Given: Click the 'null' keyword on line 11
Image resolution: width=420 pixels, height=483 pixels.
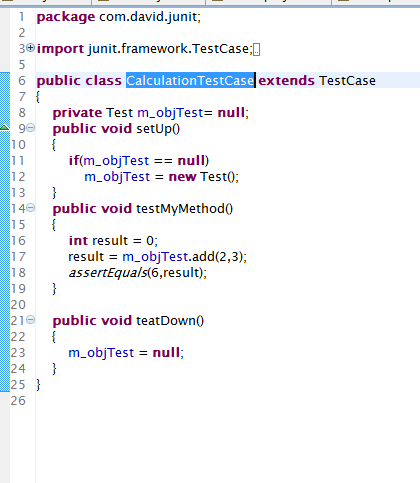Looking at the screenshot, I should (191, 161).
